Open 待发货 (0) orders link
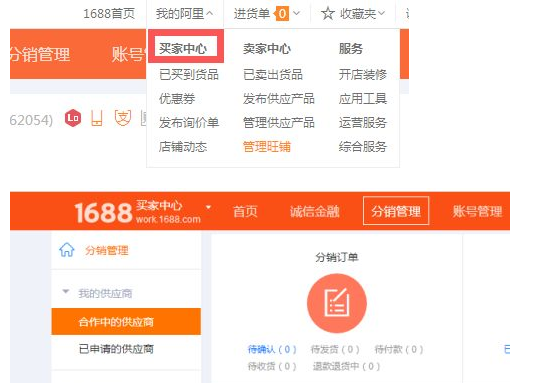553x383 pixels. click(x=335, y=349)
